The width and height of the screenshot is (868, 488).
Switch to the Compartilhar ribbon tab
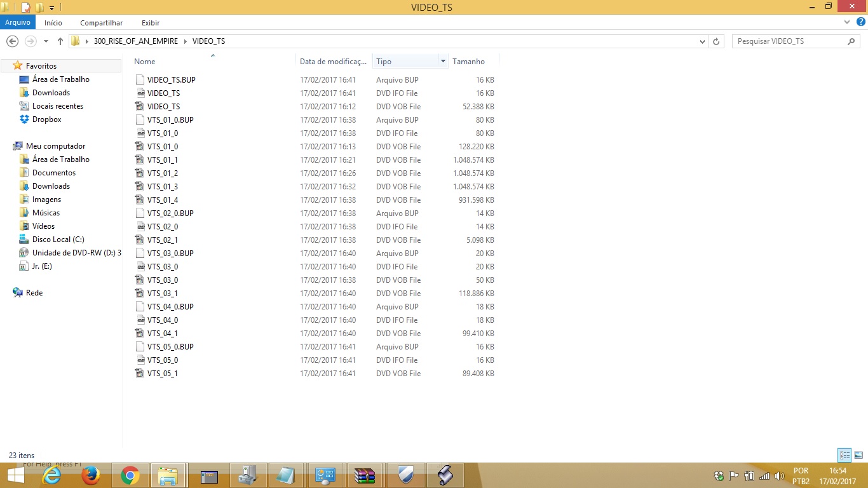coord(102,23)
